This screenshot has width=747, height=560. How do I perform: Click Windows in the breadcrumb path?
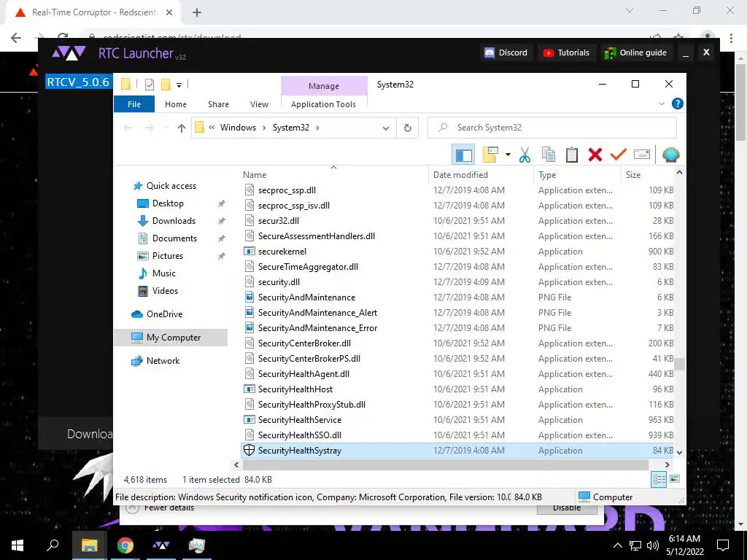(x=238, y=128)
